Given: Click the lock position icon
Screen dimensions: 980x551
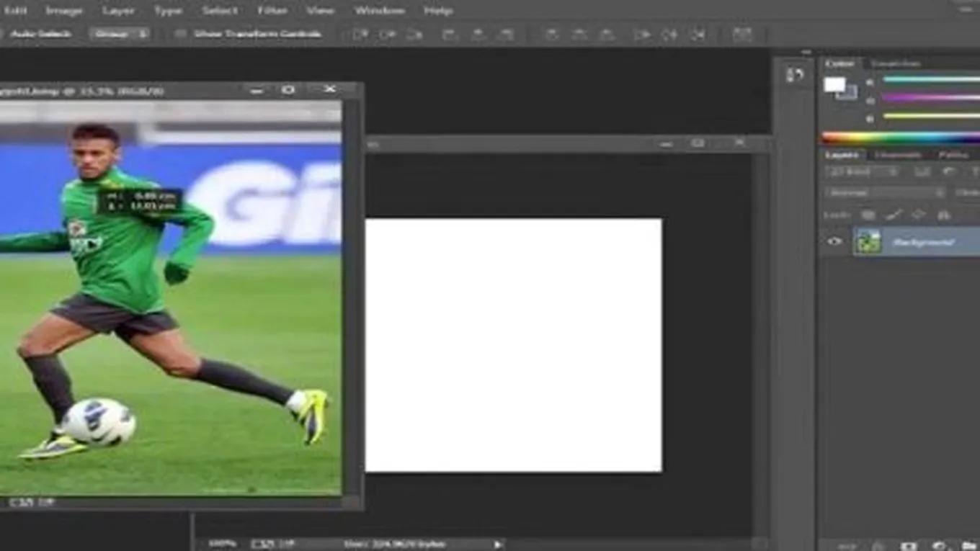Looking at the screenshot, I should (x=918, y=215).
